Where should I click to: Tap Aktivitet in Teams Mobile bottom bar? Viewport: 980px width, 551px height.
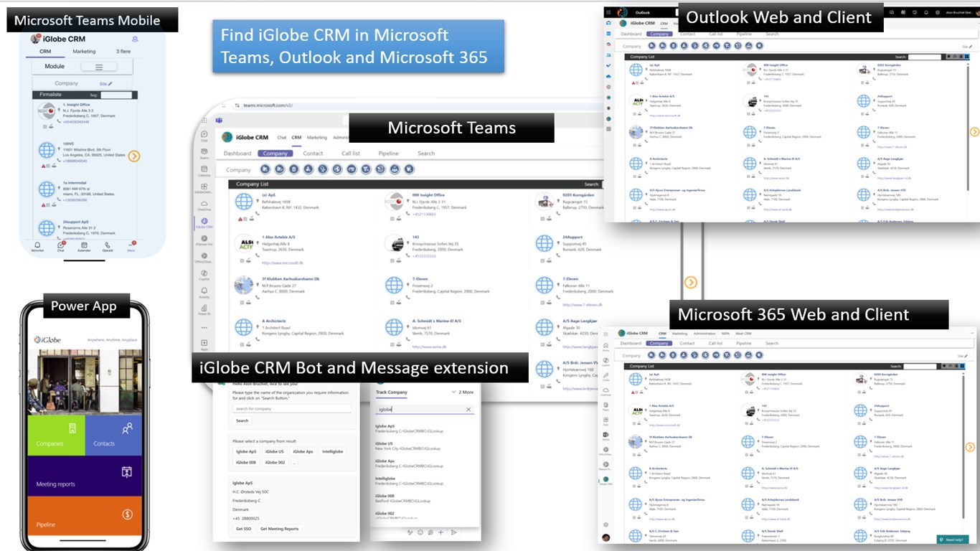[37, 246]
